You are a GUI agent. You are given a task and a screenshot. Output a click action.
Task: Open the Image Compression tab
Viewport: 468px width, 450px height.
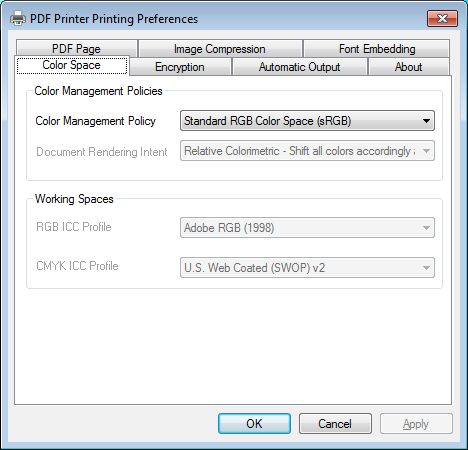click(220, 49)
